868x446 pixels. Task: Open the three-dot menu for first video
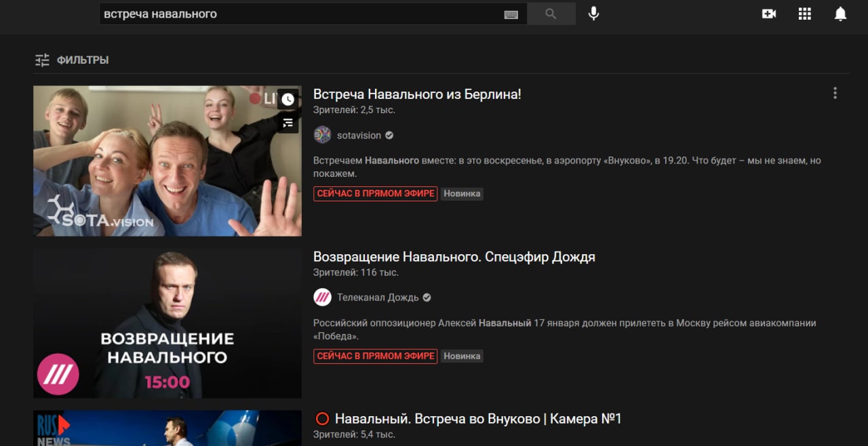(835, 93)
